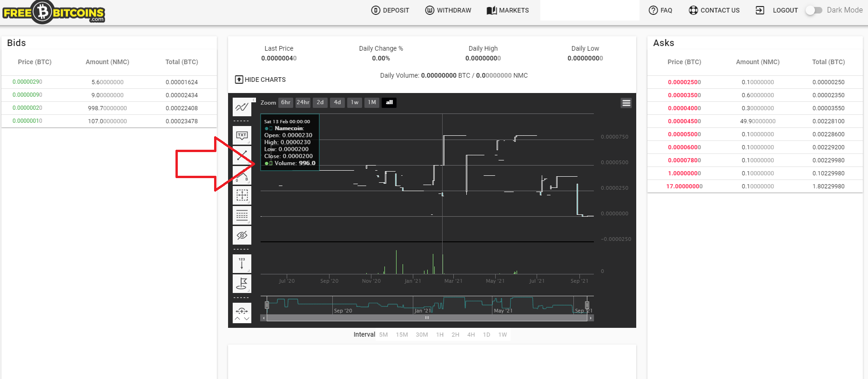
Task: Select ask price 0.00004500
Action: [x=684, y=121]
